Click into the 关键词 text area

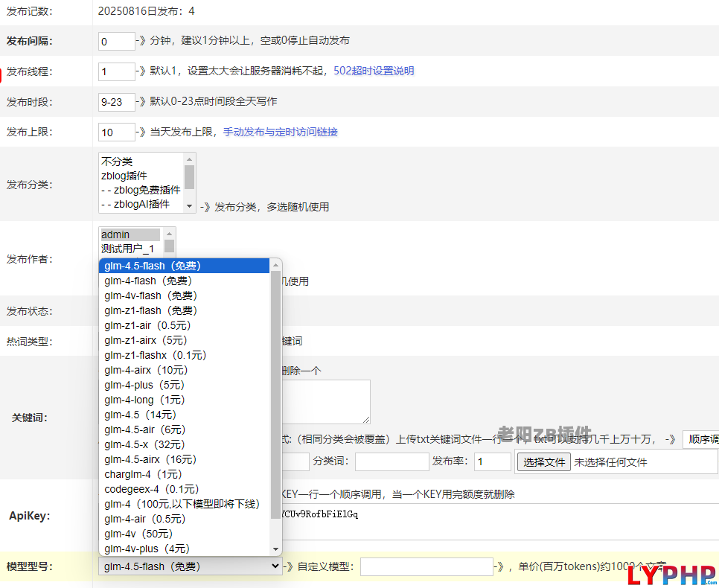[326, 402]
